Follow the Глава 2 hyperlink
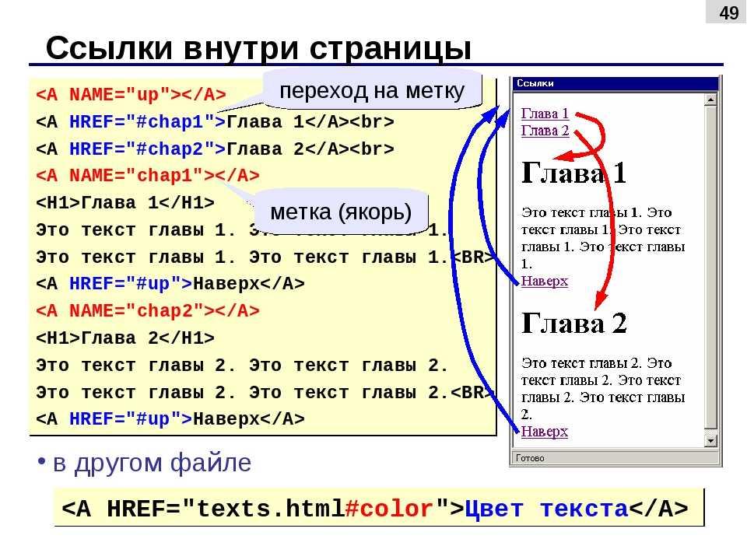Screen dimensions: 747x560 [545, 131]
